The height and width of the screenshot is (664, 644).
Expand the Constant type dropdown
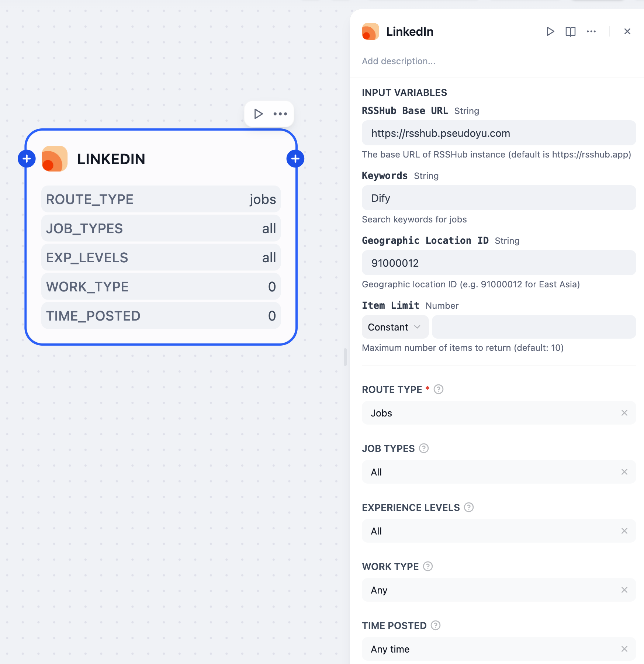tap(395, 327)
